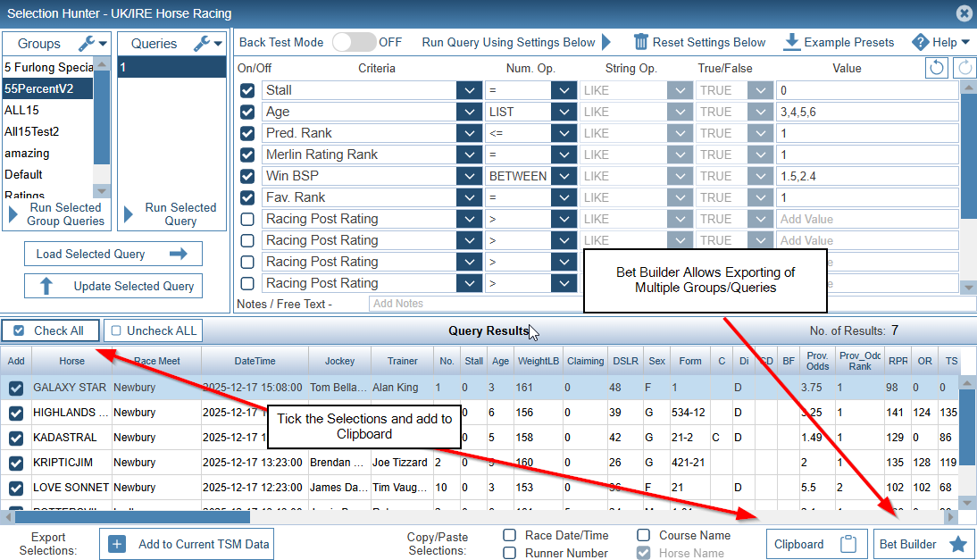The image size is (977, 560).
Task: Click the Reset Settings Below trash icon
Action: [640, 42]
